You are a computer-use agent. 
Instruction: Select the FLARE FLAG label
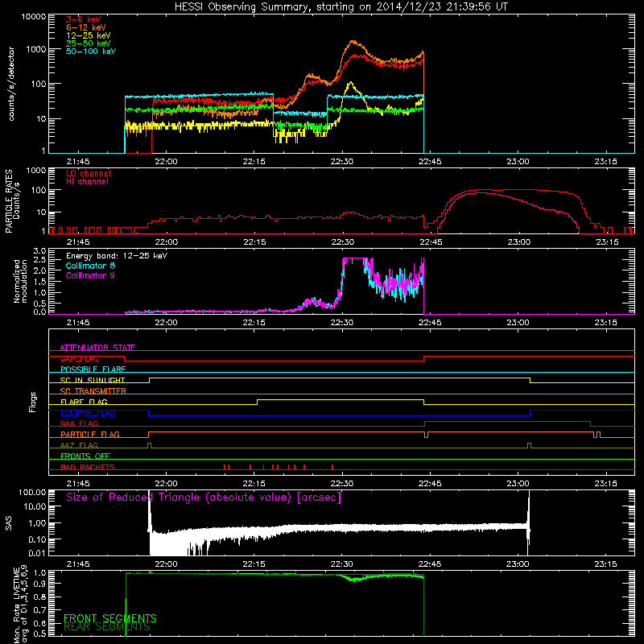(84, 402)
